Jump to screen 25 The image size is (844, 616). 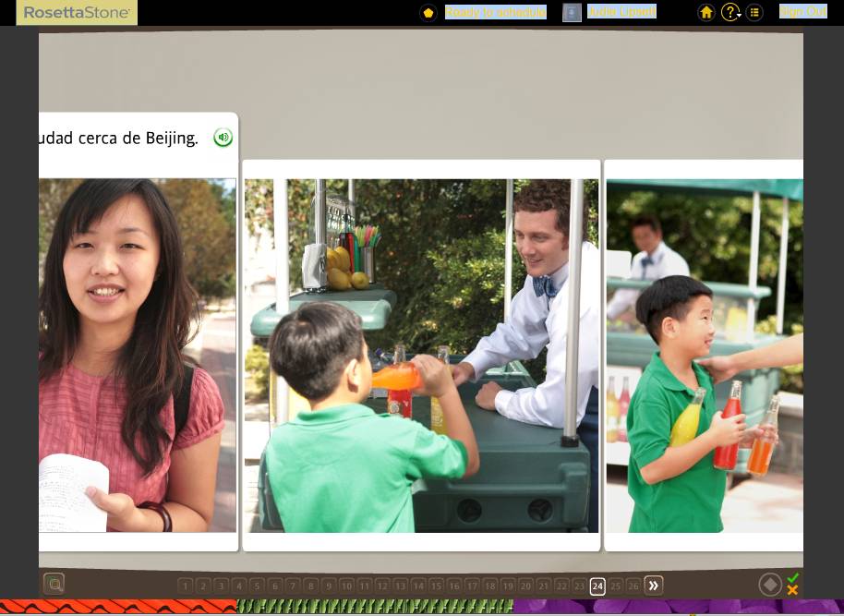pos(616,586)
